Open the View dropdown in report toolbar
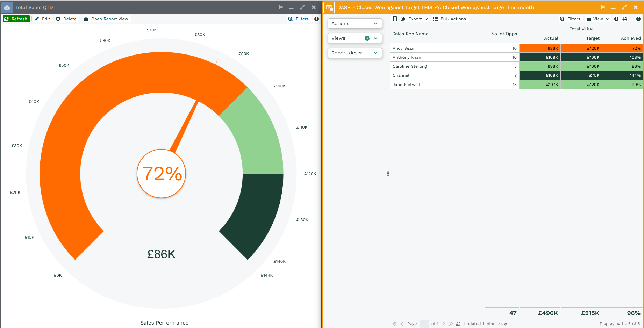Image resolution: width=644 pixels, height=328 pixels. (x=598, y=19)
